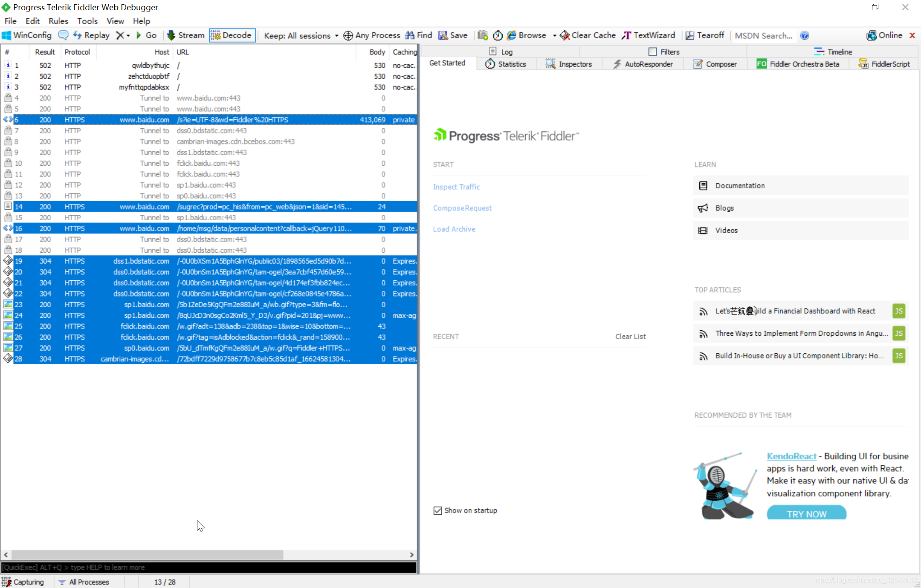The height and width of the screenshot is (588, 921).
Task: Click the sessions list horizontal scrollbar
Action: coord(147,555)
